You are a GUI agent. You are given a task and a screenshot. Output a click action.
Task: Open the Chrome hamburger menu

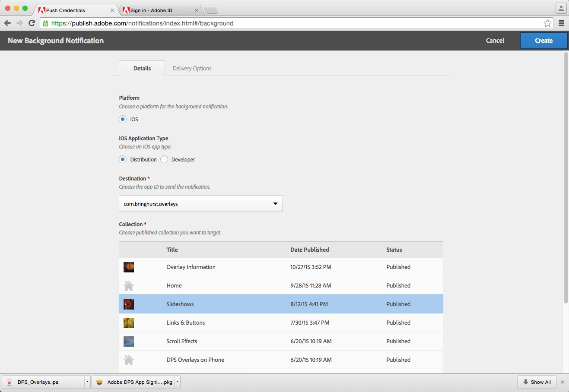[x=561, y=23]
